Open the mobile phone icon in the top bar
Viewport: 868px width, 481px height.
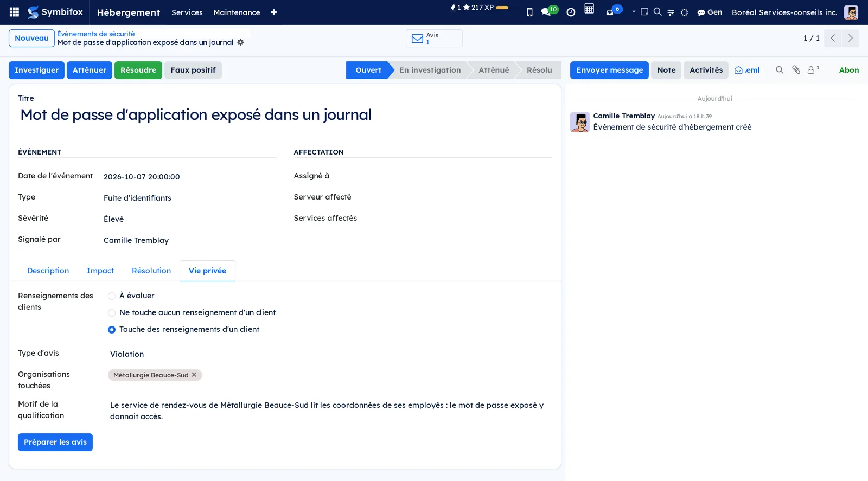(x=529, y=12)
